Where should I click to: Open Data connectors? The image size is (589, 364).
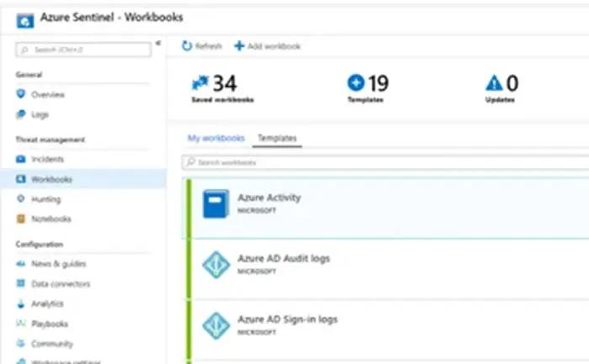point(61,283)
